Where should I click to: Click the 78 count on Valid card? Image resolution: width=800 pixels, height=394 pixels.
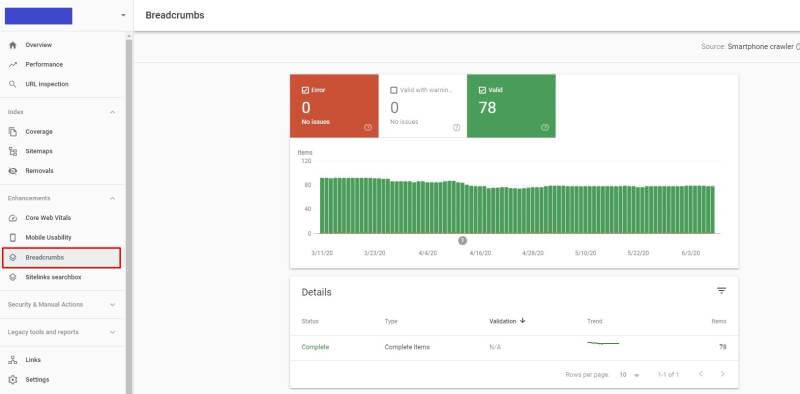pyautogui.click(x=487, y=108)
